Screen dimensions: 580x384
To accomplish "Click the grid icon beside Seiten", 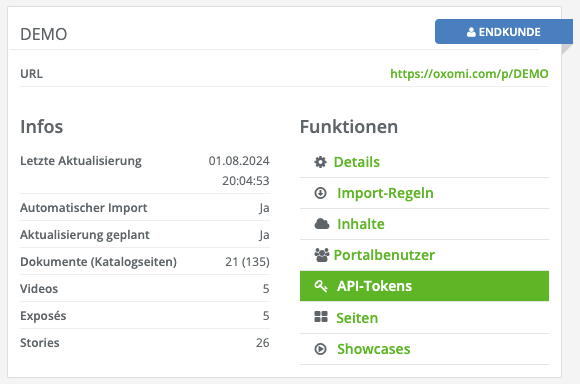I will [321, 317].
